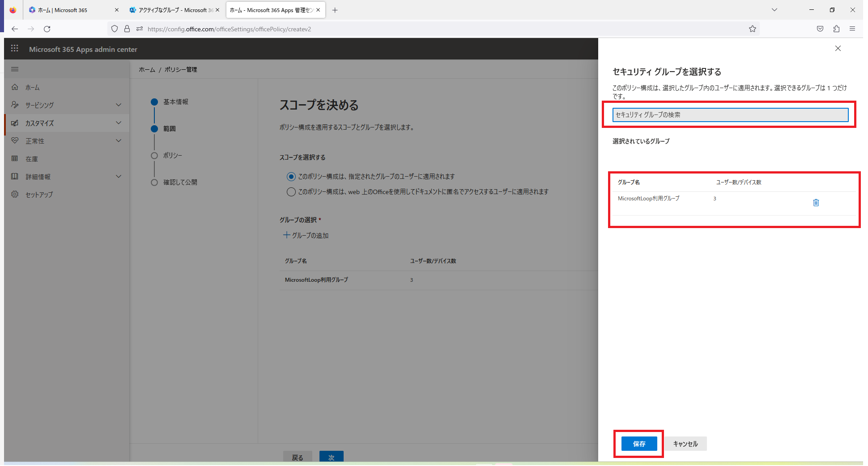Close the アクティブなグループ tab
The image size is (868, 466).
click(x=217, y=10)
